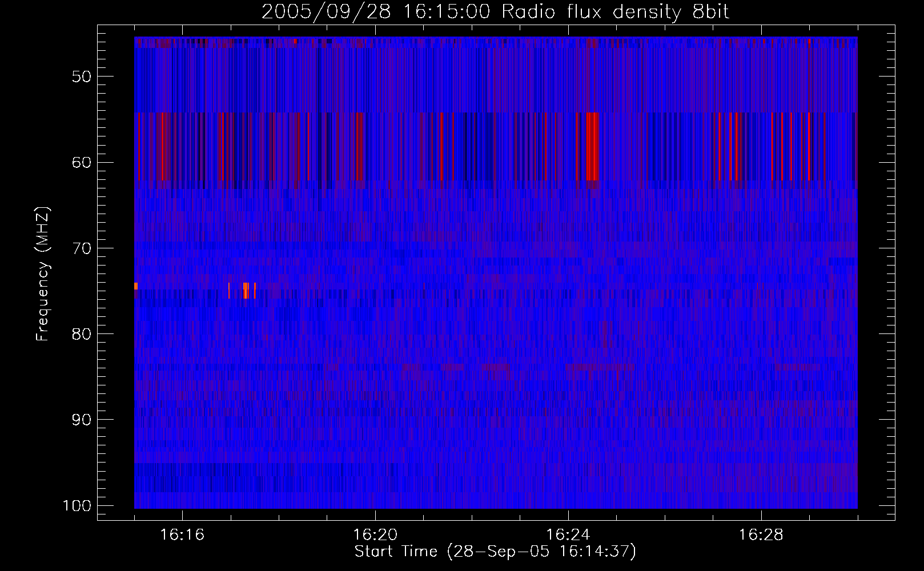Click the '16:16' time tick label
924x571 pixels.
coord(182,535)
